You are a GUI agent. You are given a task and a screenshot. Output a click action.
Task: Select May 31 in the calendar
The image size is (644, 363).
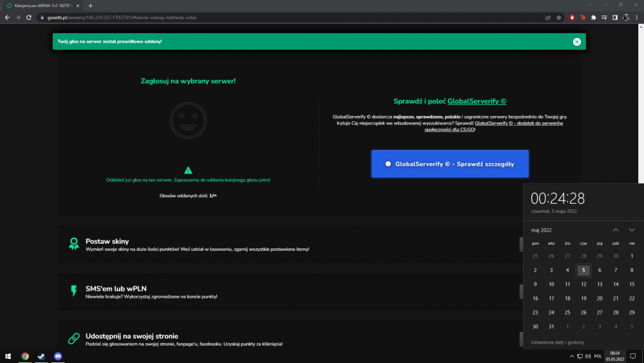click(551, 326)
